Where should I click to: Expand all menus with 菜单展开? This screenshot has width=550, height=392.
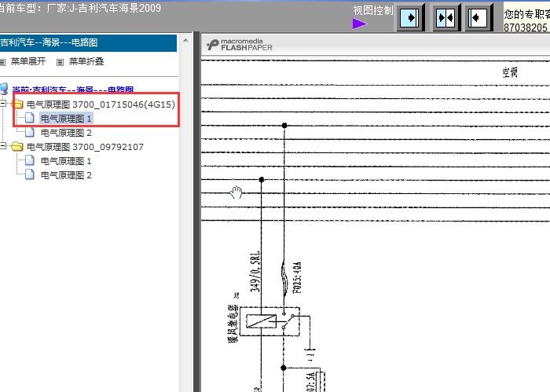[x=28, y=62]
